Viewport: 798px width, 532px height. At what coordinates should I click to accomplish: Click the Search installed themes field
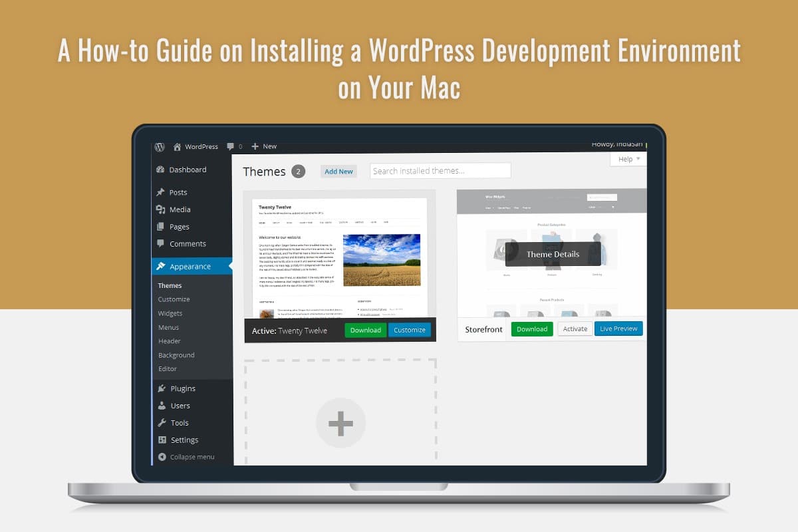coord(441,170)
